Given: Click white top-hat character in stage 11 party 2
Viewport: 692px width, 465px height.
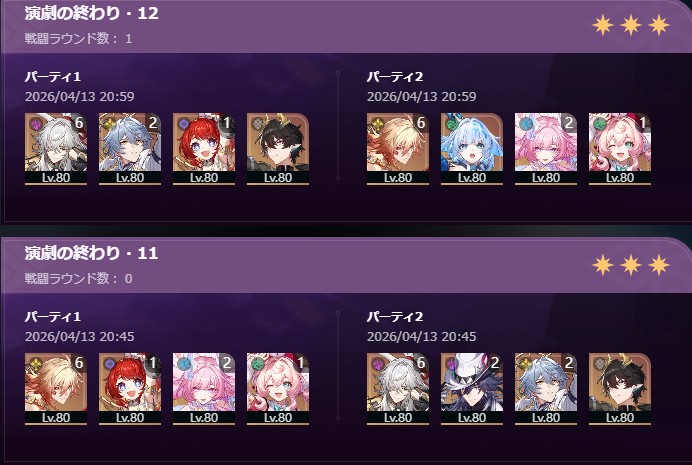Looking at the screenshot, I should pyautogui.click(x=472, y=389).
